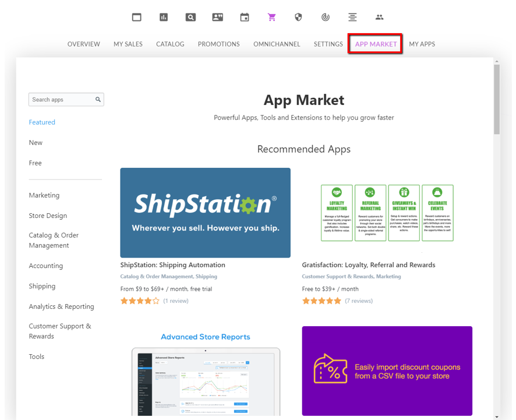Open the Store Design category

click(48, 216)
